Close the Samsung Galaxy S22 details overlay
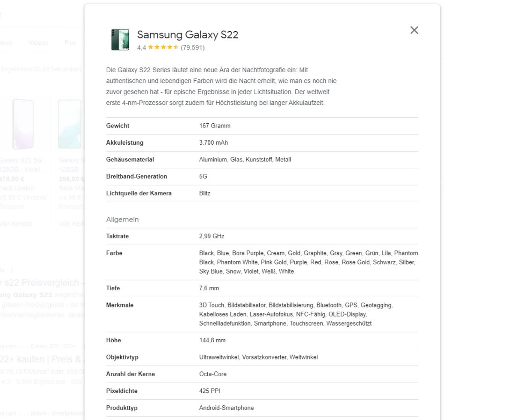 click(414, 30)
